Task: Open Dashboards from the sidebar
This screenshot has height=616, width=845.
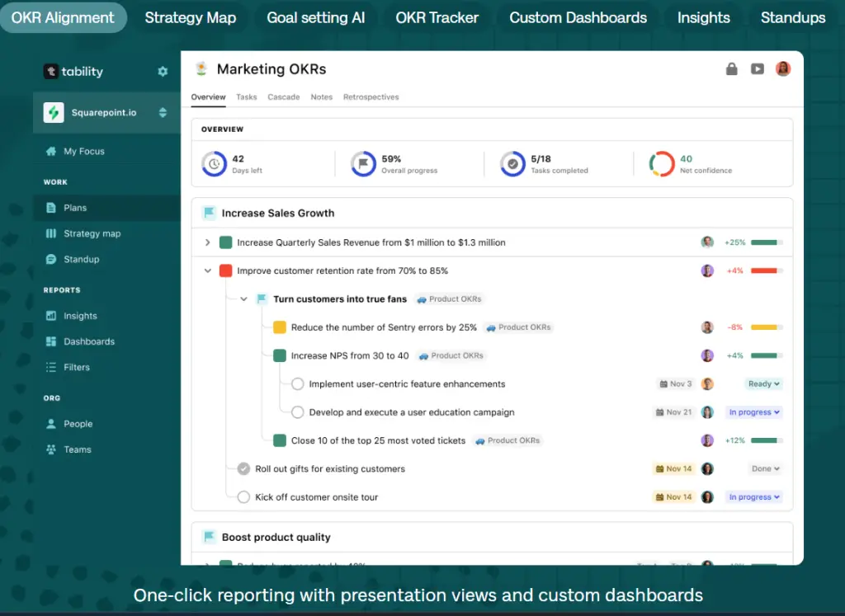Action: tap(89, 341)
